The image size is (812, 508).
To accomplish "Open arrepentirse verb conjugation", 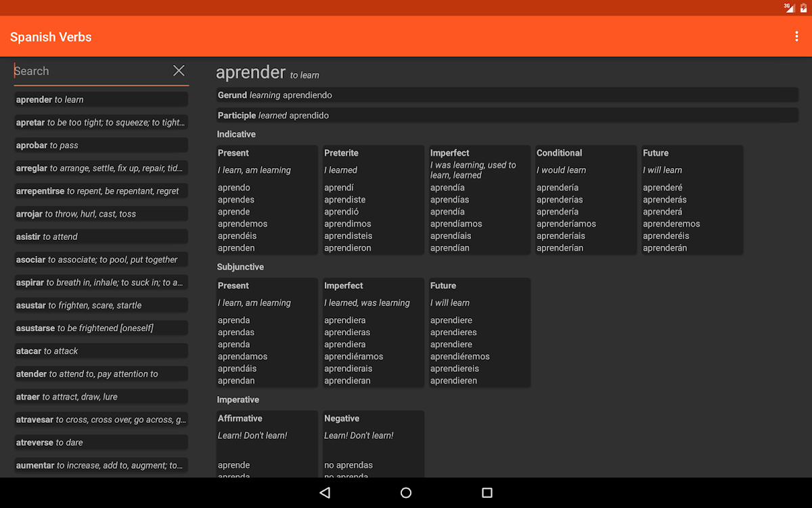I will [101, 191].
